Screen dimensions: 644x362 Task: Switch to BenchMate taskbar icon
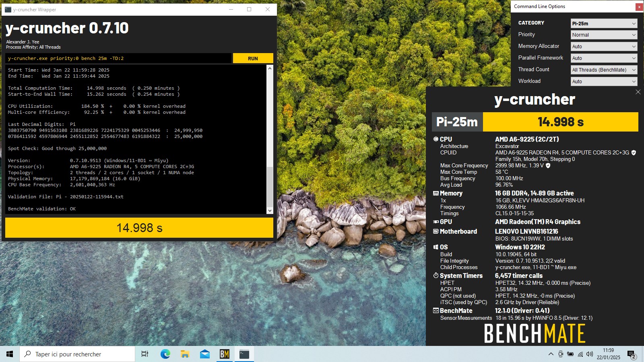point(224,354)
